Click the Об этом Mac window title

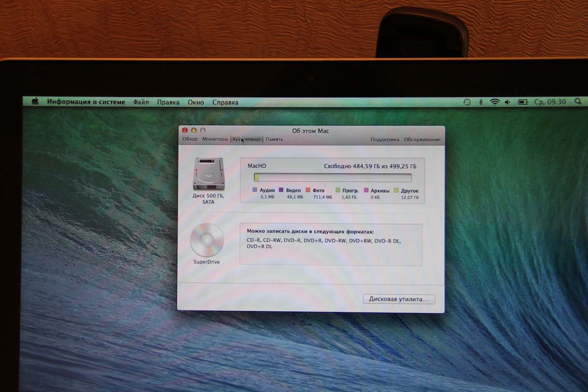tap(311, 131)
